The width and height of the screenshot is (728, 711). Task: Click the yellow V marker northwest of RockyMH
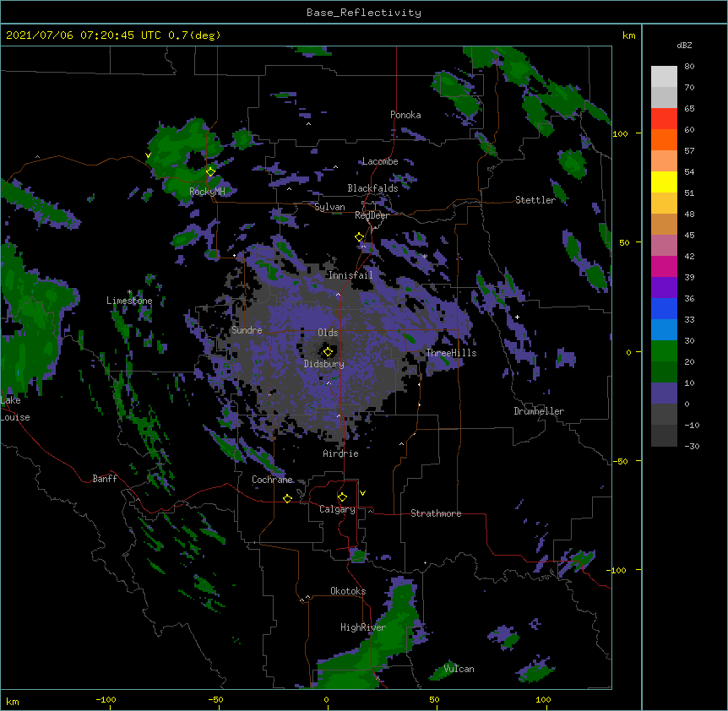148,155
